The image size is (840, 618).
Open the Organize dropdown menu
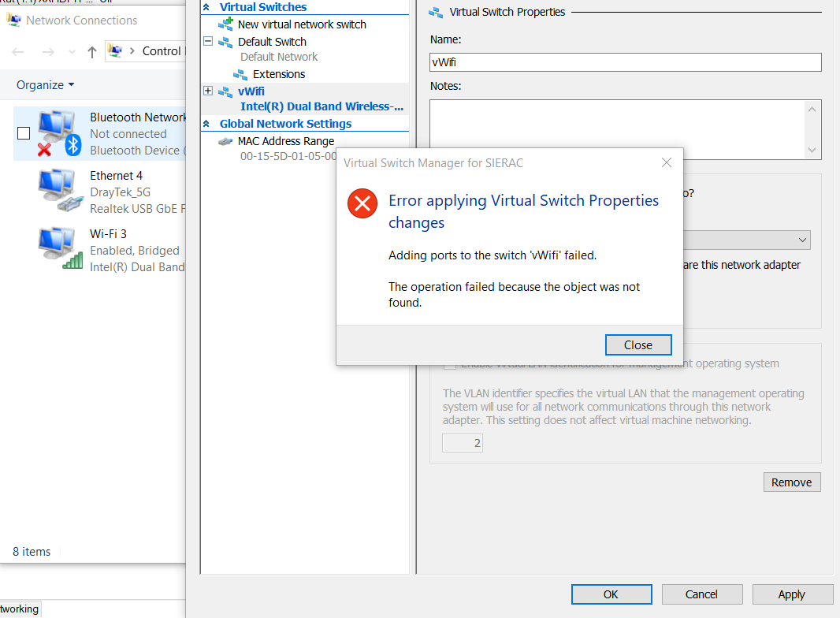pyautogui.click(x=45, y=84)
